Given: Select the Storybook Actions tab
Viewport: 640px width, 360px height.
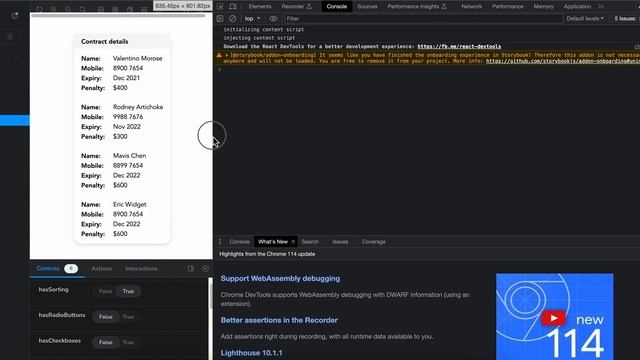Looking at the screenshot, I should pyautogui.click(x=102, y=269).
